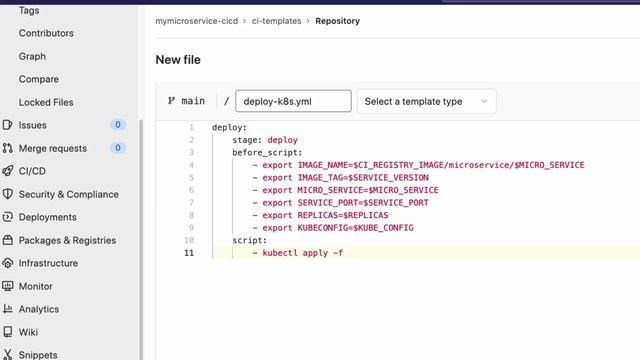Click the Deployments icon
This screenshot has height=360, width=640.
[7, 217]
